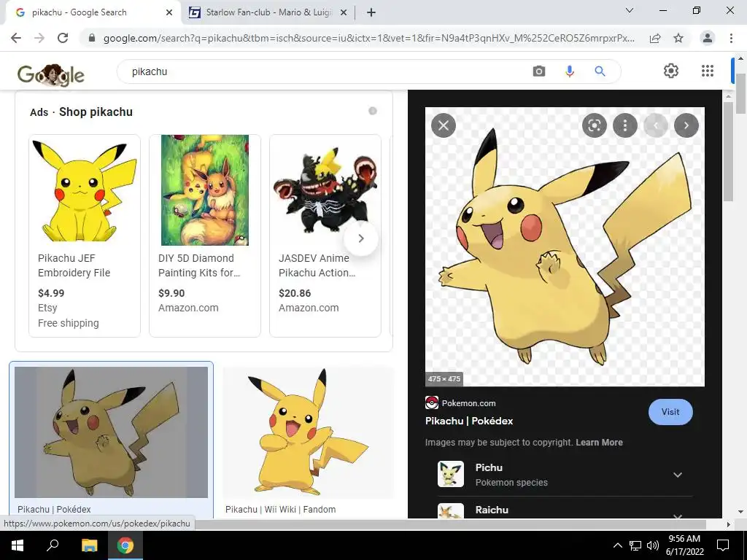This screenshot has height=560, width=747.
Task: Click the preview panel vertical scrollbar
Action: [727, 150]
